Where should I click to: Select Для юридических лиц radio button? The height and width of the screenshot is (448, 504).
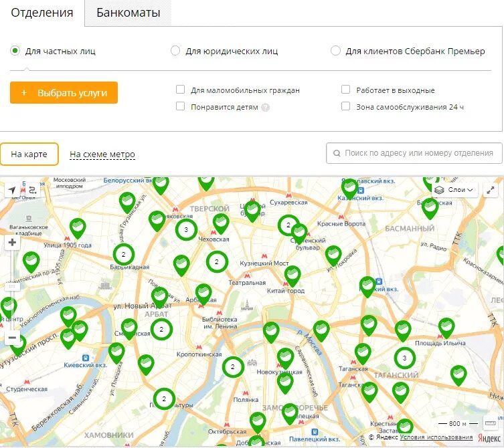click(x=175, y=51)
